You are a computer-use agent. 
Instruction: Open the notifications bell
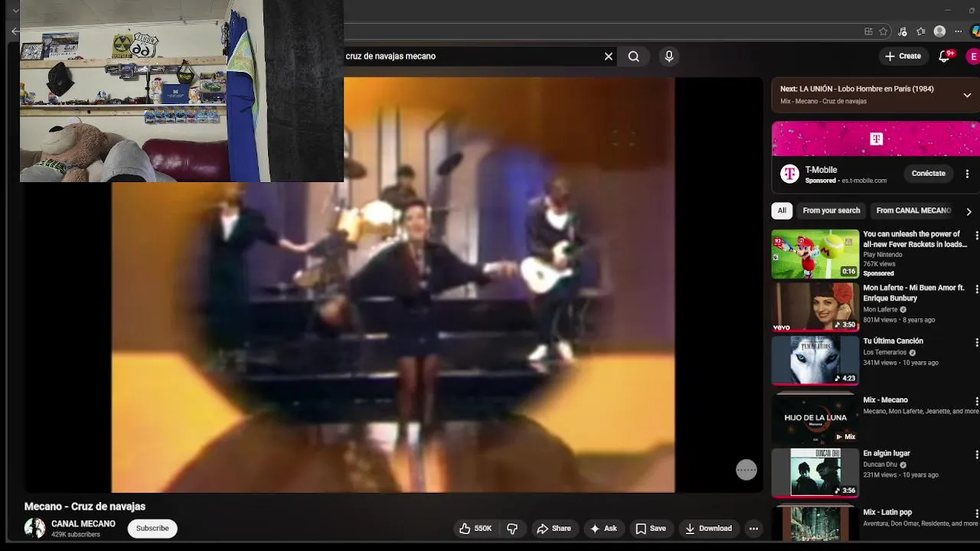click(x=945, y=56)
